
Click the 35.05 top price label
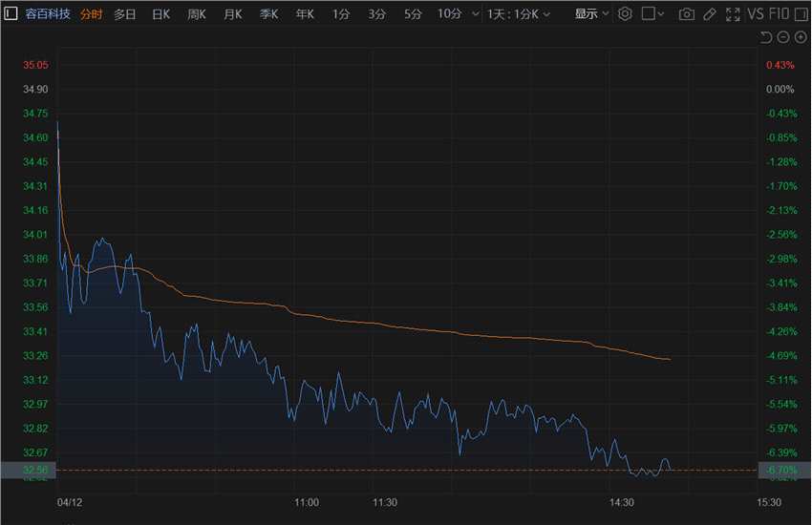click(x=35, y=65)
